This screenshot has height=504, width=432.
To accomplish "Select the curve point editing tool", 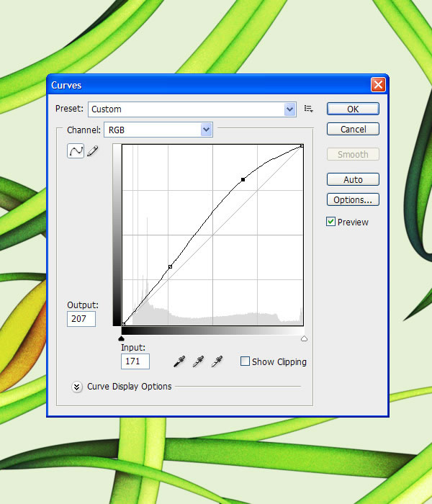I will [76, 150].
